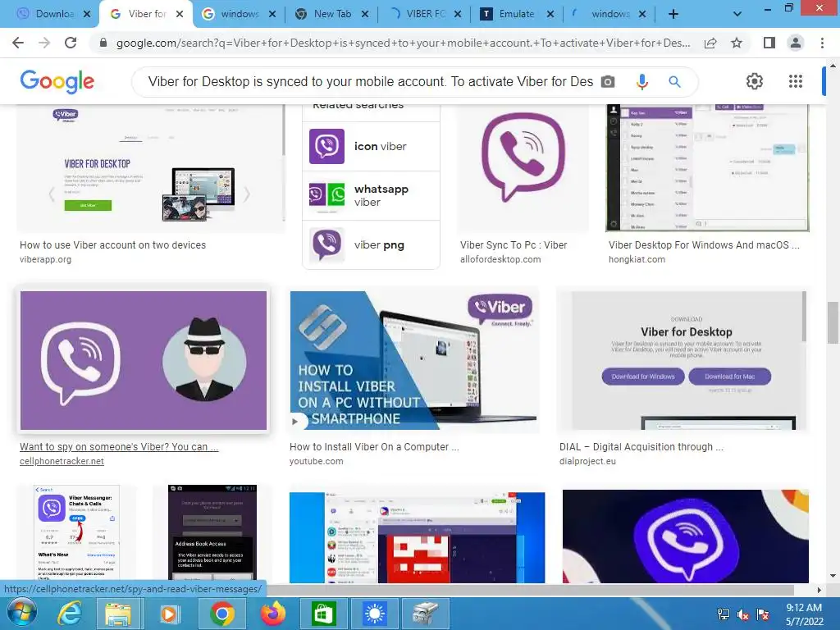Open the green store taskbar icon
Viewport: 840px width, 630px height.
(323, 614)
